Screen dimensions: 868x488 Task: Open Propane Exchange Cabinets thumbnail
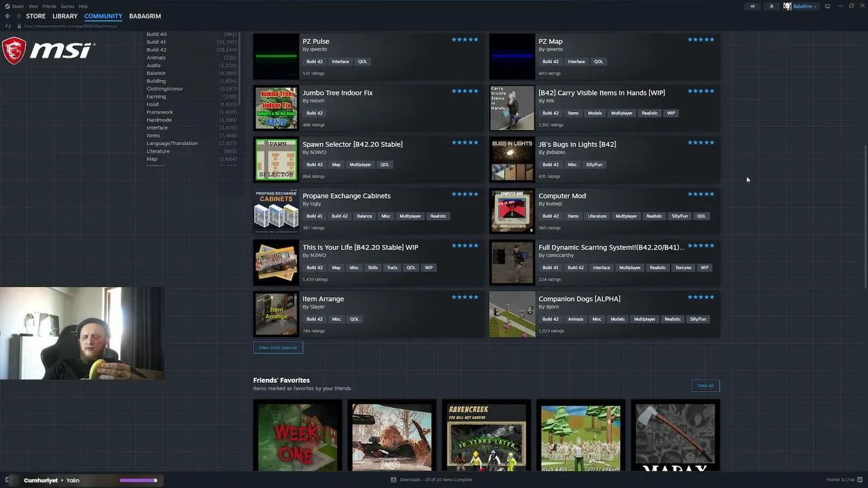click(276, 211)
